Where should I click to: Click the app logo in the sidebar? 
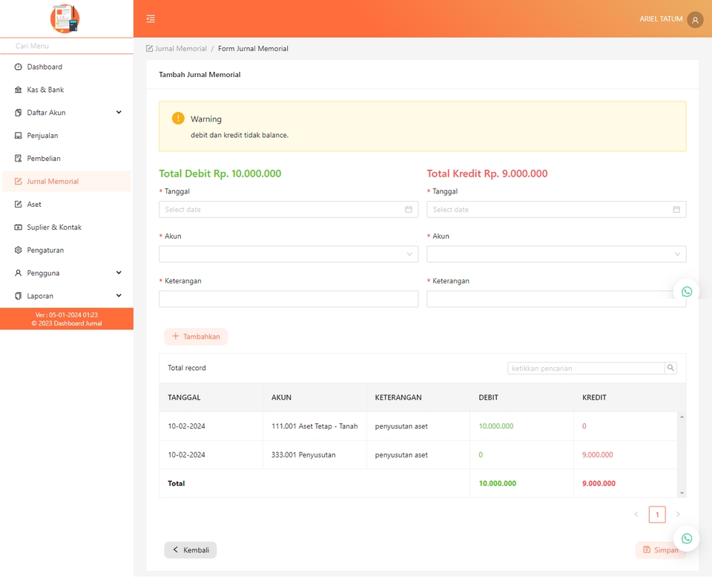click(x=65, y=19)
